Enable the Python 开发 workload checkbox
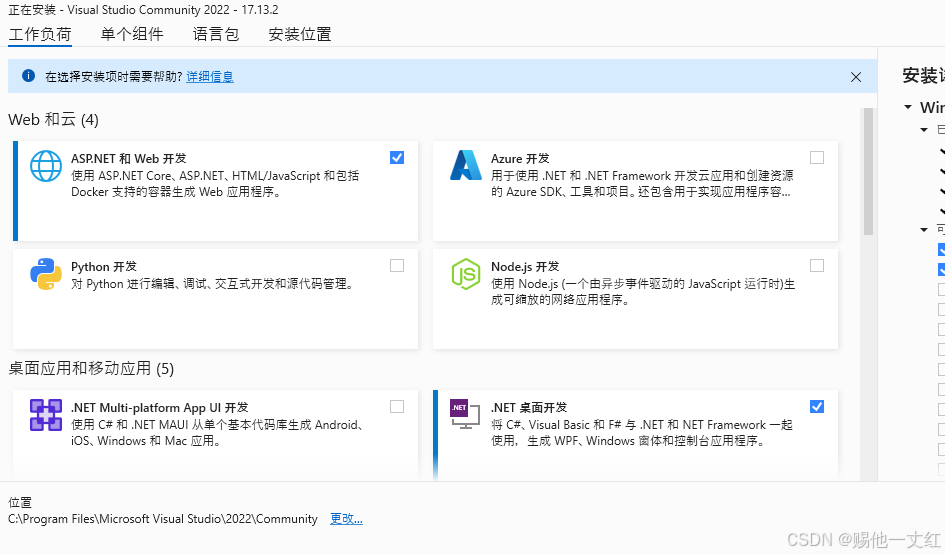 coord(397,265)
